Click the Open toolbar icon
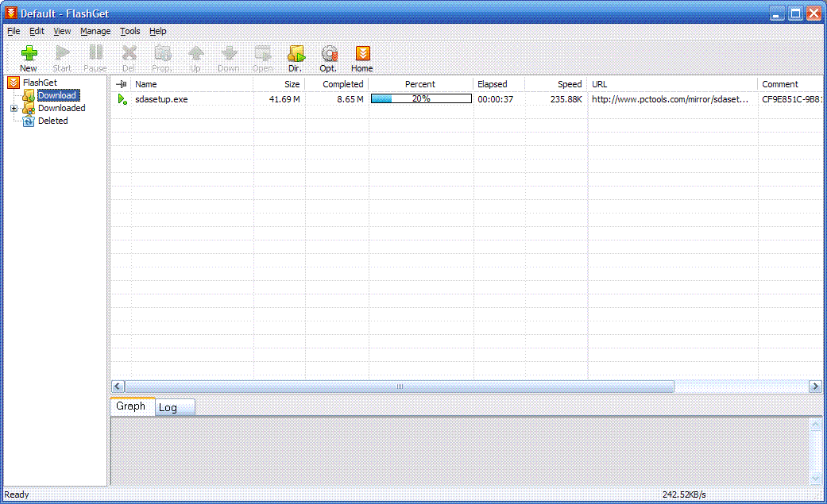Viewport: 827px width, 504px height. (263, 53)
